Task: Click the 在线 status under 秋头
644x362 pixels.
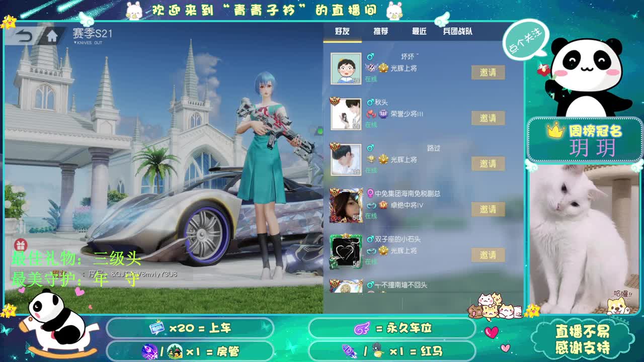Action: (371, 125)
